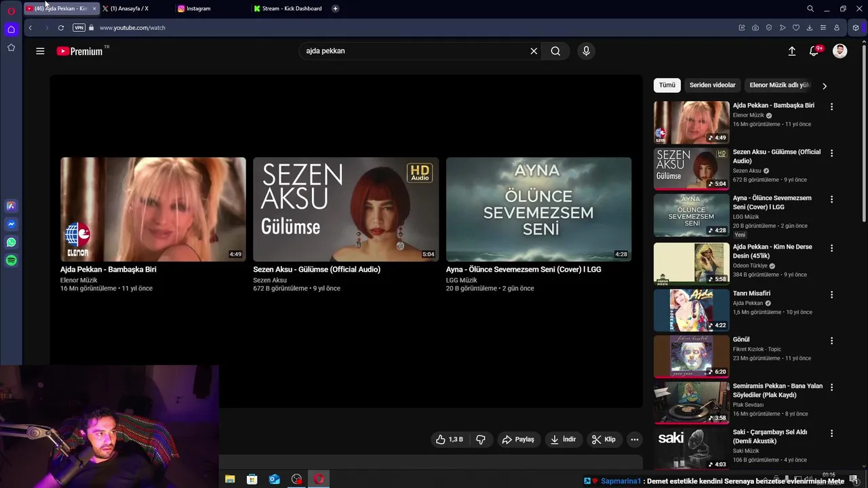Clear the search box with X
The height and width of the screenshot is (488, 868).
coord(534,51)
